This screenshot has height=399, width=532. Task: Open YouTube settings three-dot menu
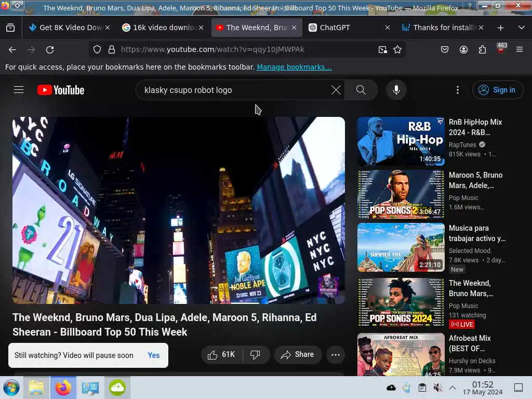pyautogui.click(x=458, y=90)
